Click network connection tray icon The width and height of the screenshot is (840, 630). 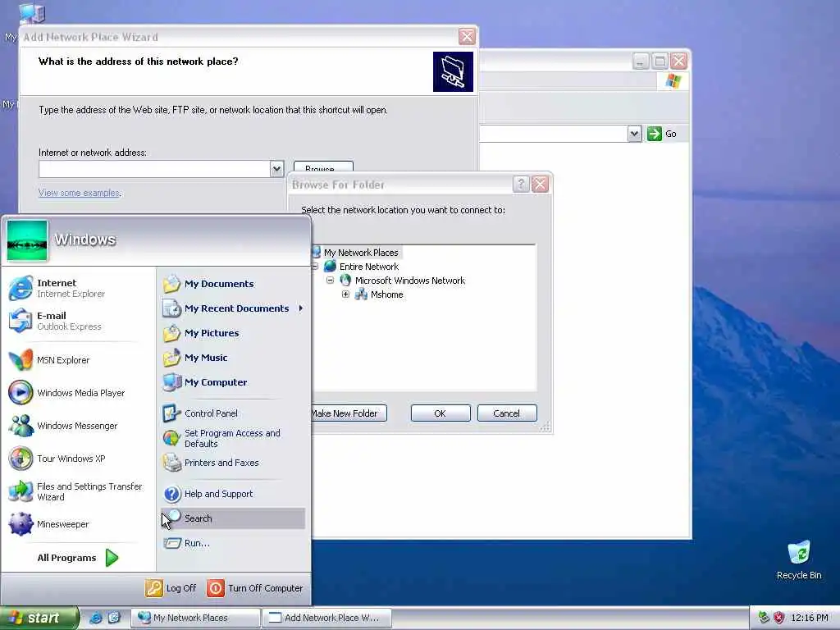(764, 618)
